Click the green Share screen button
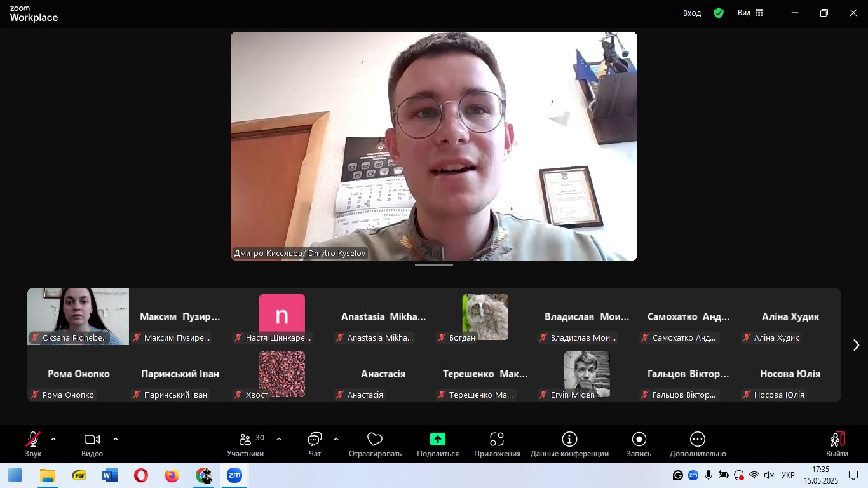 click(437, 439)
